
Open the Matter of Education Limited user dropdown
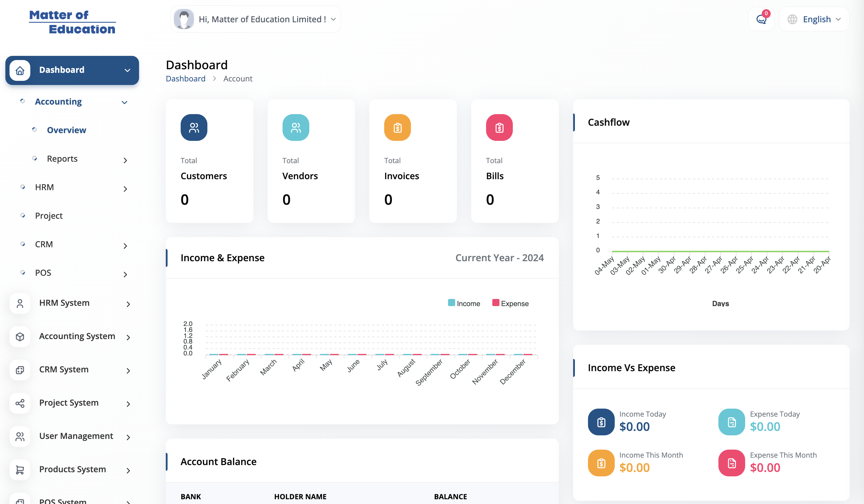tap(256, 19)
